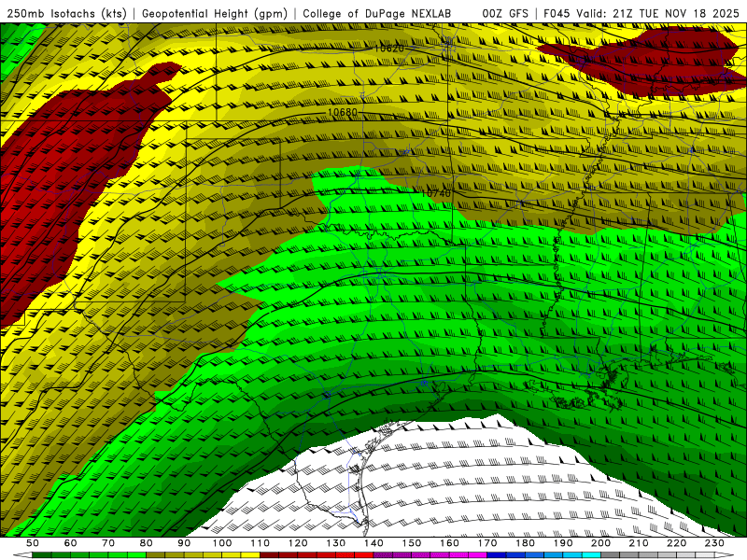The width and height of the screenshot is (747, 560).
Task: Click the 10680 height contour label
Action: coord(343,112)
